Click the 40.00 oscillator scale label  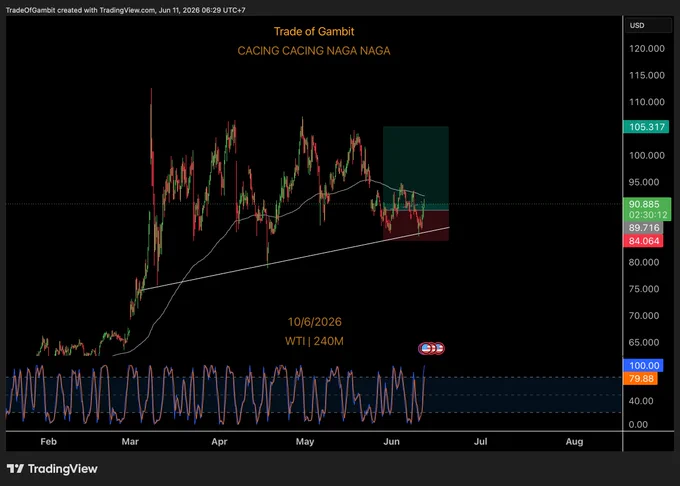(x=641, y=401)
